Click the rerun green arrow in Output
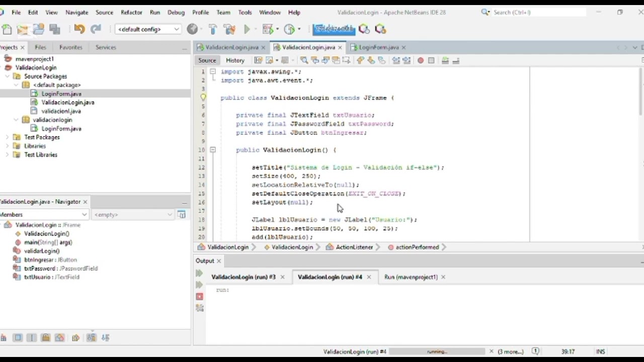644x362 pixels. [199, 274]
